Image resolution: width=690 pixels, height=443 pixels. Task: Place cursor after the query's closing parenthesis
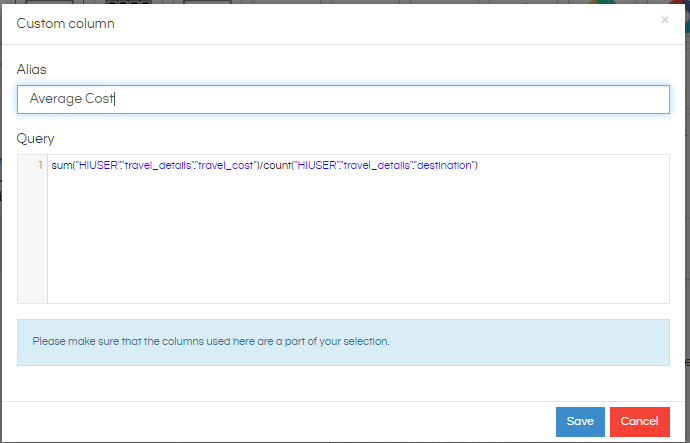tap(479, 165)
